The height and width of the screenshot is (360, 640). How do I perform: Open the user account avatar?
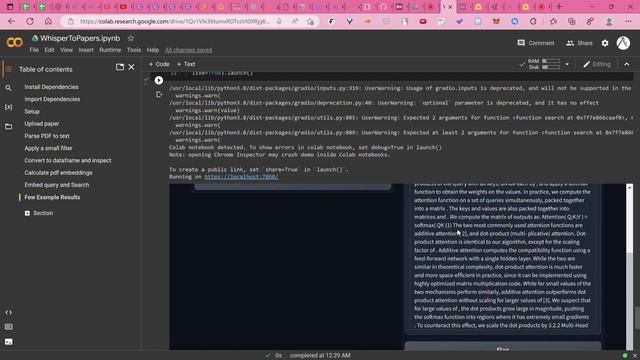[623, 43]
